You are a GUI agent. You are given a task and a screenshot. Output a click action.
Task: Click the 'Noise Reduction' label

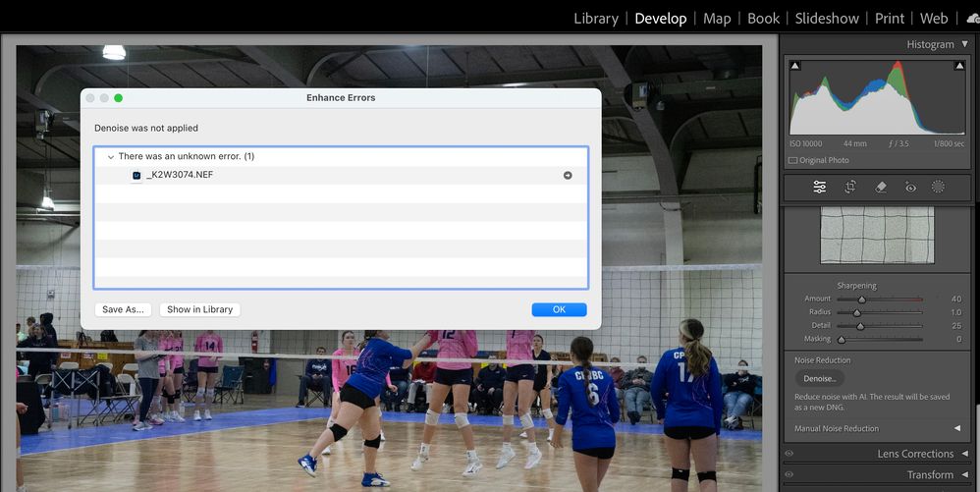[x=823, y=360]
